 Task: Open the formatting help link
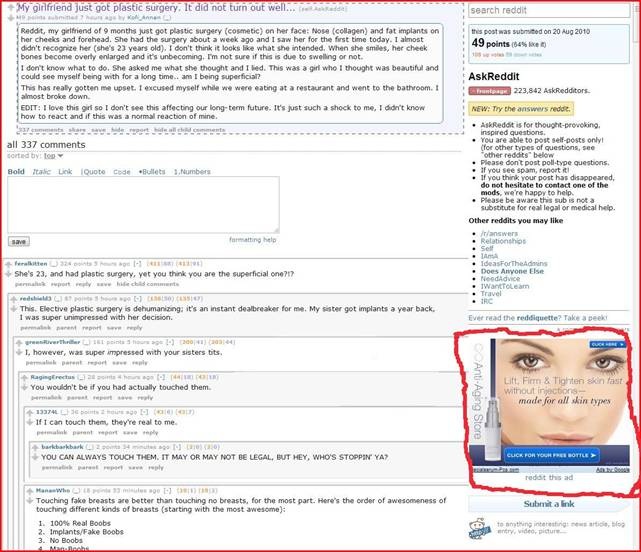click(252, 240)
